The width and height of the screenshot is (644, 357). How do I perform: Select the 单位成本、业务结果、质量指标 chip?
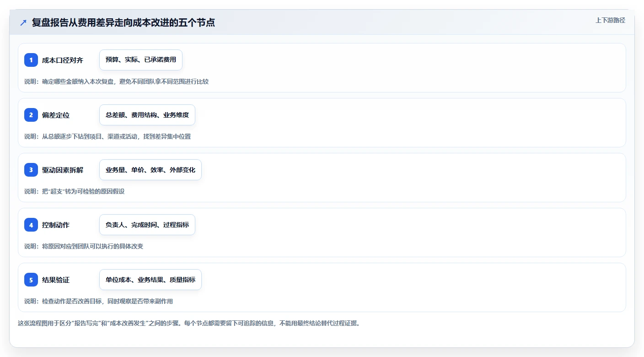coord(150,280)
